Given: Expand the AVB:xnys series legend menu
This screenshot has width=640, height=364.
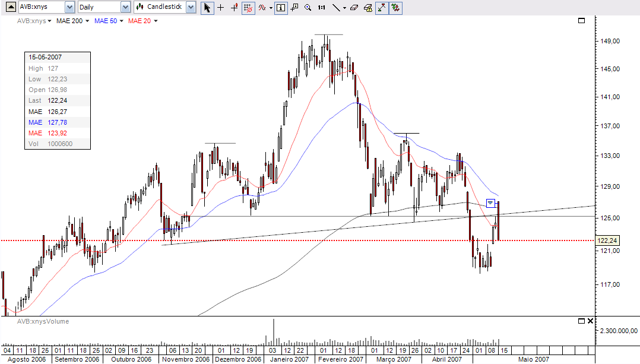Looking at the screenshot, I should 49,21.
